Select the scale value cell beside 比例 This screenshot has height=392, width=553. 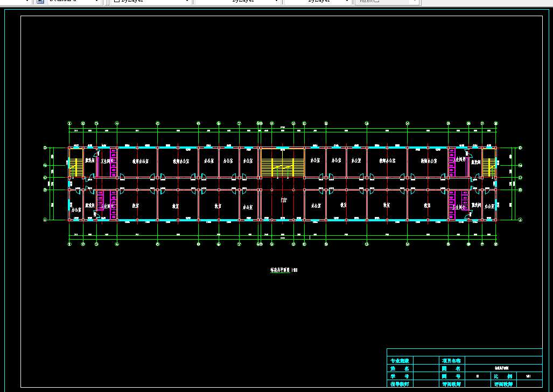pyautogui.click(x=529, y=376)
